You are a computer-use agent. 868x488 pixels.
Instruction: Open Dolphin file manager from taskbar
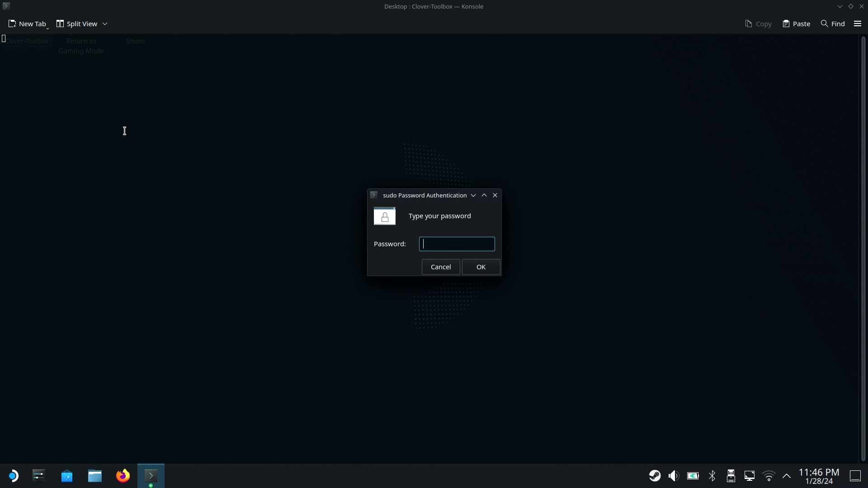pos(95,476)
